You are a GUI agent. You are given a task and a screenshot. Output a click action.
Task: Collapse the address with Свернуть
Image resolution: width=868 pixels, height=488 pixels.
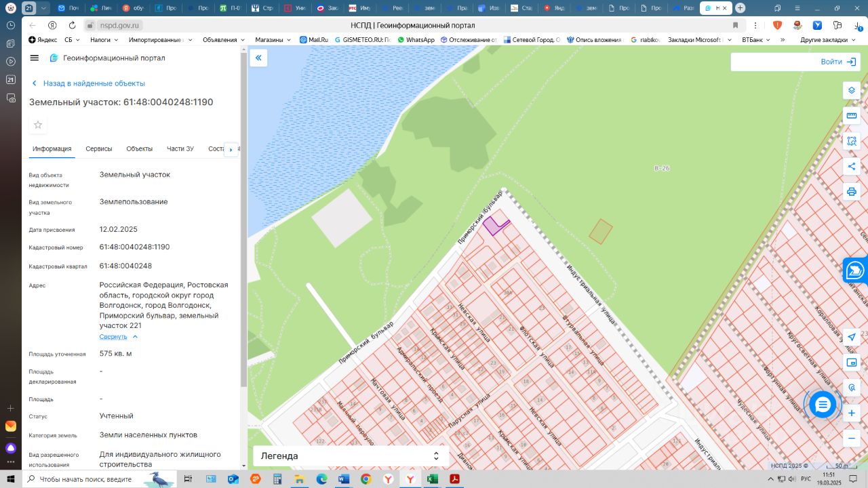point(119,337)
